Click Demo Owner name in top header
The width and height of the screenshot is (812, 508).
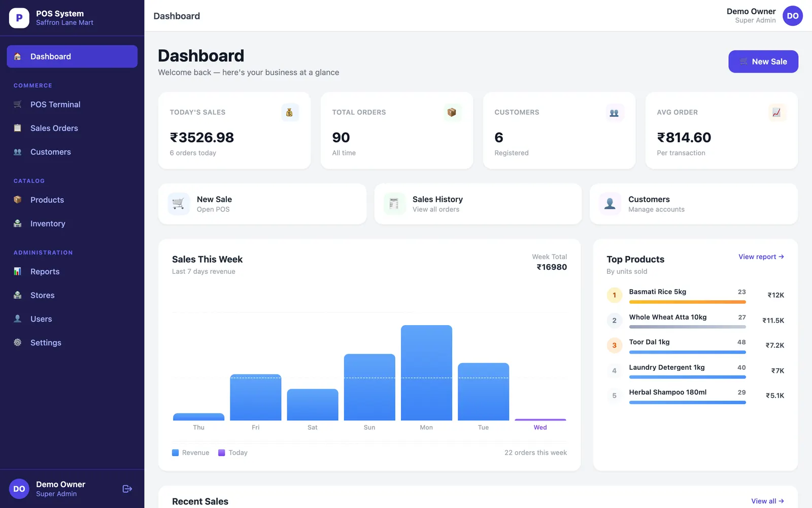[x=751, y=11]
